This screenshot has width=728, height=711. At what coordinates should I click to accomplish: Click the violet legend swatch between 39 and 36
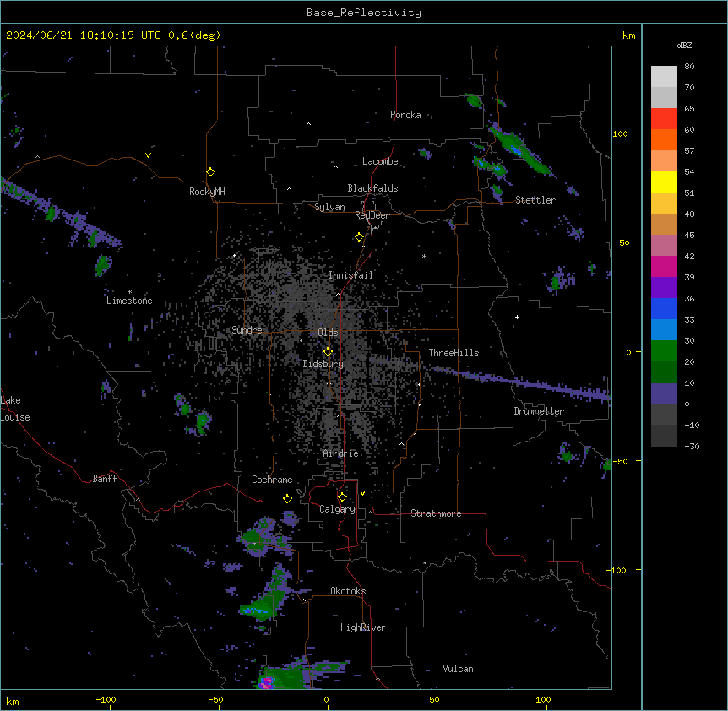coord(664,288)
